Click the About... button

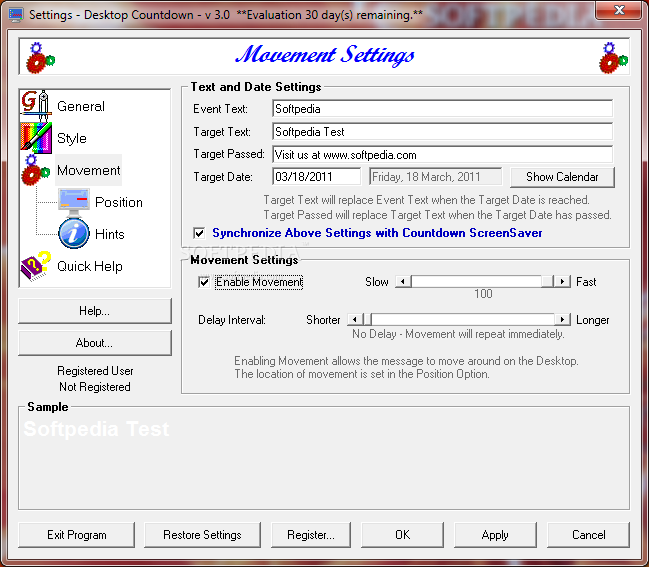[x=95, y=343]
